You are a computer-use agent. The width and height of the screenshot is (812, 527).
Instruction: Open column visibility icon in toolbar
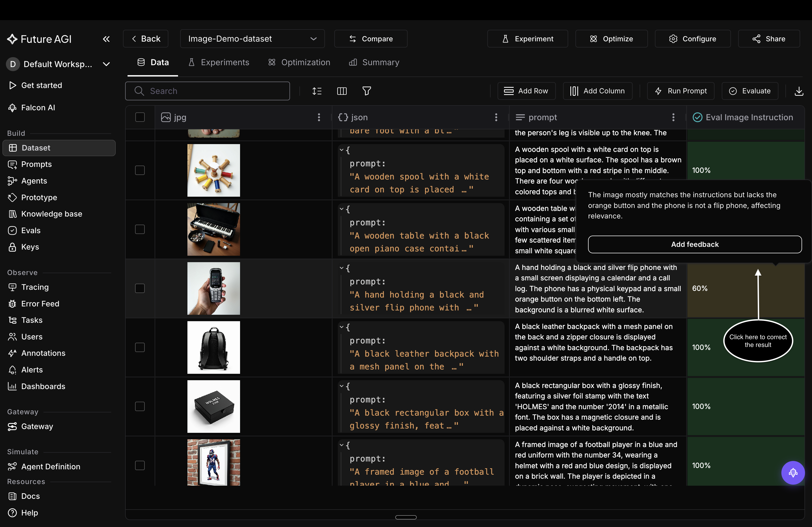[x=342, y=91]
